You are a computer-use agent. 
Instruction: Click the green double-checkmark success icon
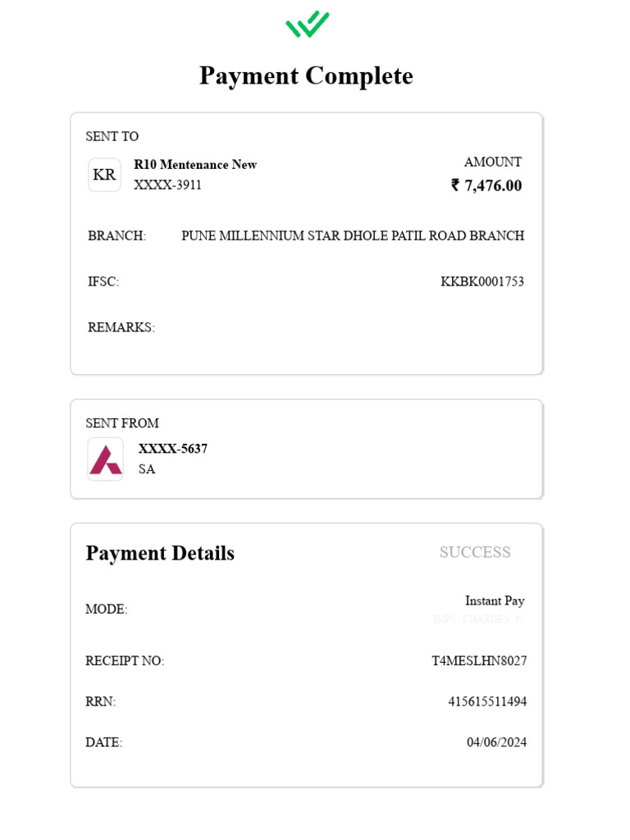pos(308,25)
